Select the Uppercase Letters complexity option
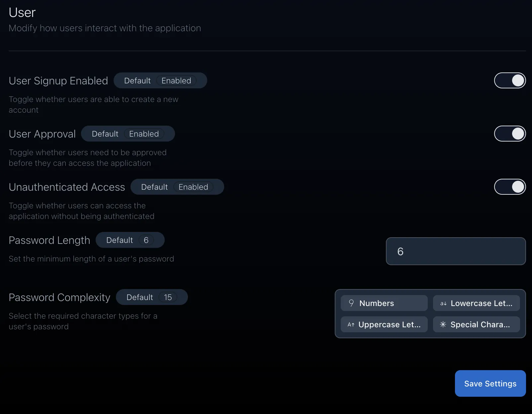The height and width of the screenshot is (414, 532). pos(384,324)
